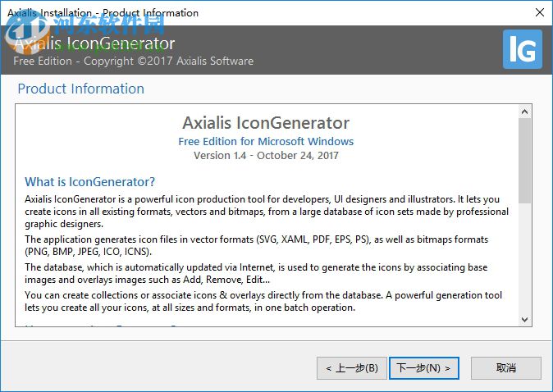Click the 'What is IconGenerator?' heading

click(x=89, y=181)
